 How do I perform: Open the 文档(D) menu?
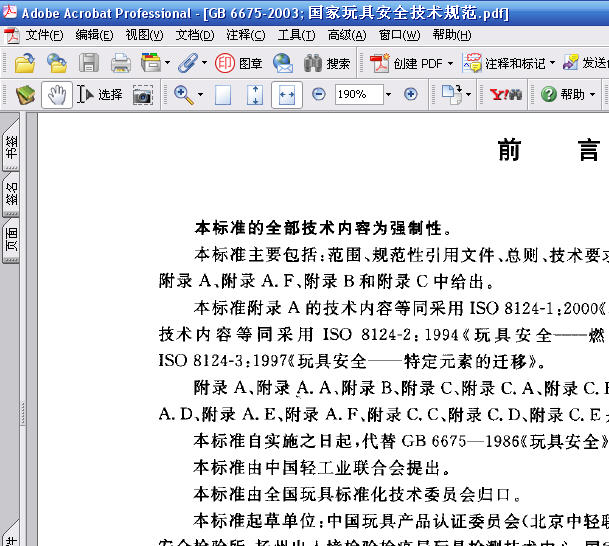pyautogui.click(x=195, y=35)
